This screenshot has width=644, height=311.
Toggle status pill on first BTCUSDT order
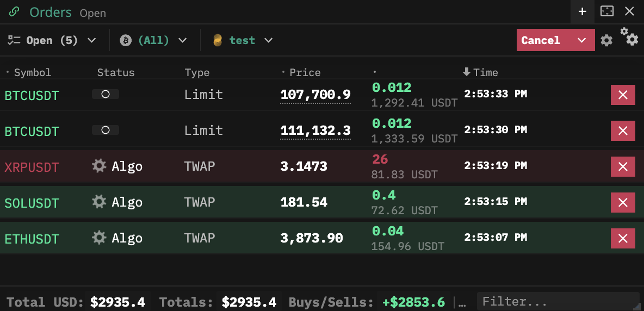click(106, 94)
